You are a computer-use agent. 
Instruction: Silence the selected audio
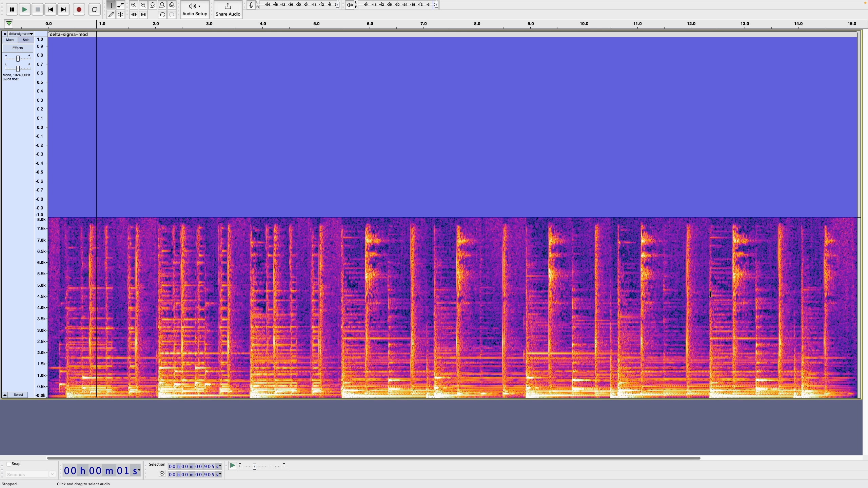point(143,14)
